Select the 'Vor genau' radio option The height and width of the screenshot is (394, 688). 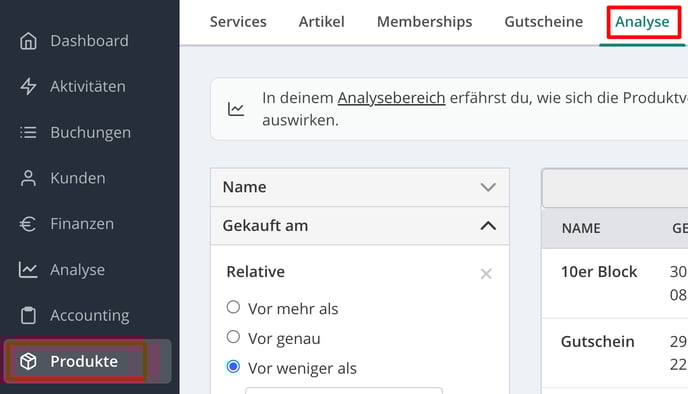coord(233,337)
